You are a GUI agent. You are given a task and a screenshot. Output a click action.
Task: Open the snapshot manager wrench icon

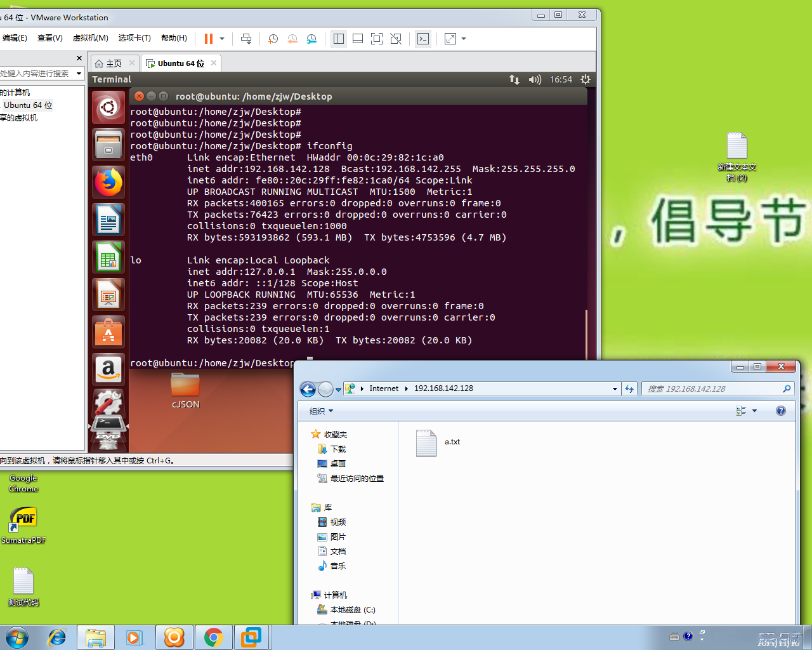[311, 39]
